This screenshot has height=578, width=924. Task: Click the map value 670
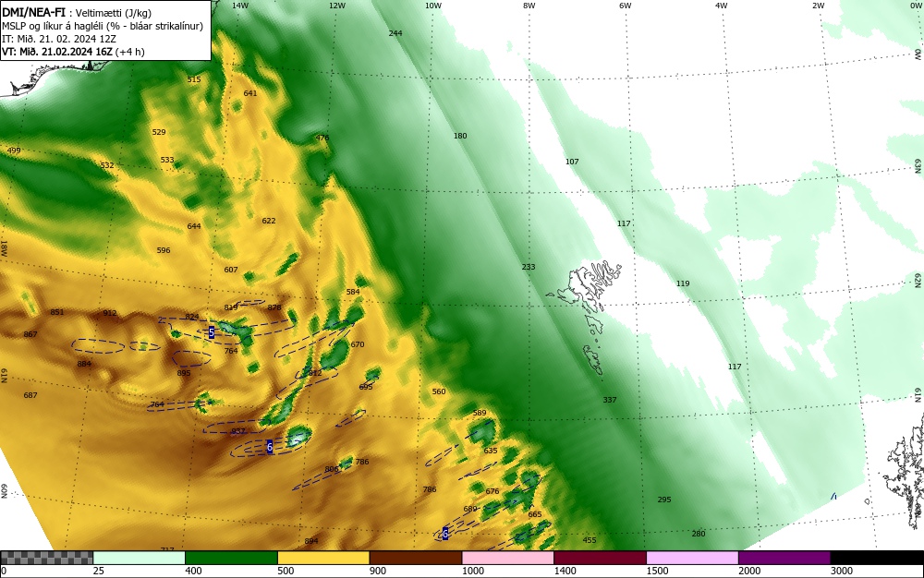point(358,344)
